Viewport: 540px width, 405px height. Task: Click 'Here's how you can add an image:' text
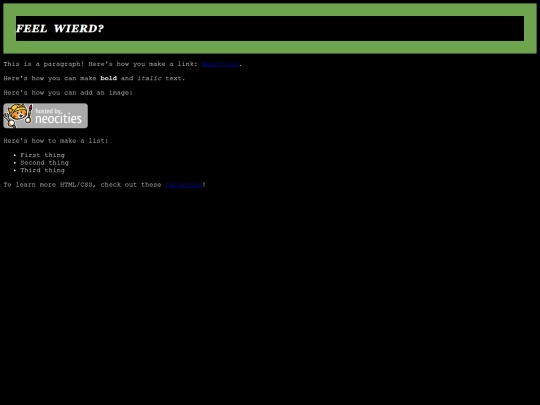[x=68, y=93]
